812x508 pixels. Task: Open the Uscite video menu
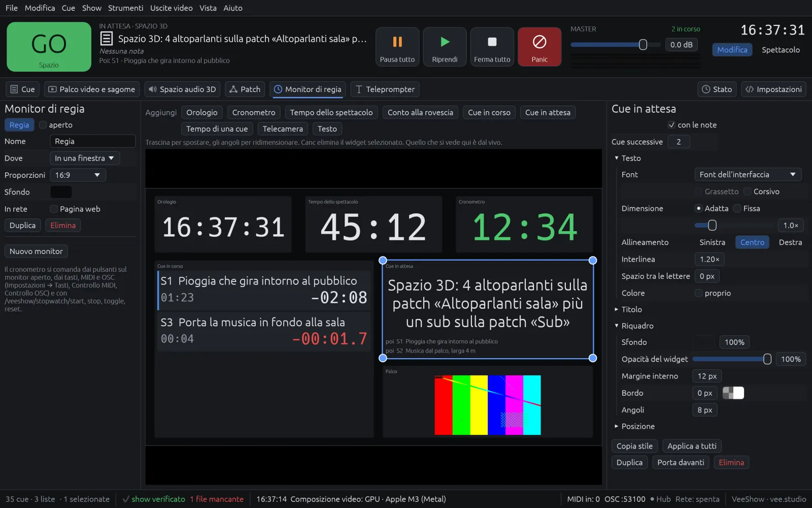tap(172, 8)
